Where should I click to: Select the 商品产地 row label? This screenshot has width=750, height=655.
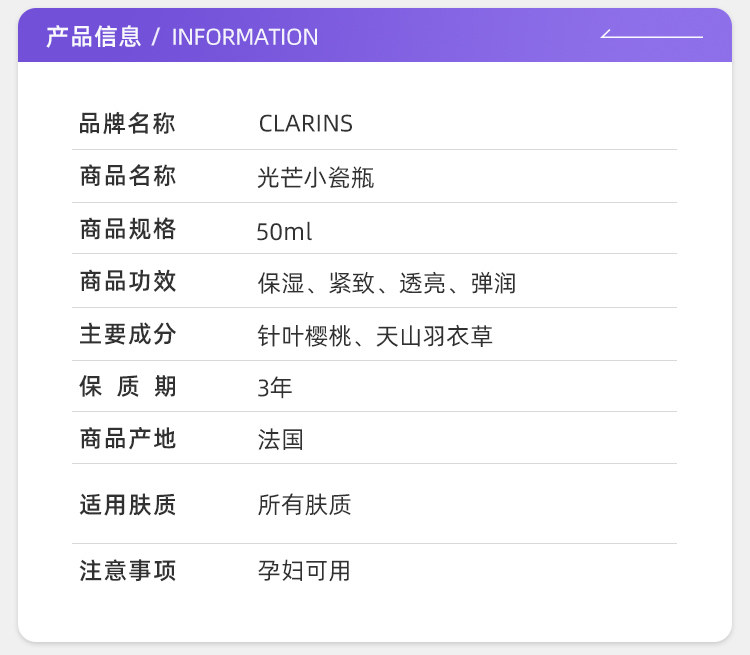(128, 438)
